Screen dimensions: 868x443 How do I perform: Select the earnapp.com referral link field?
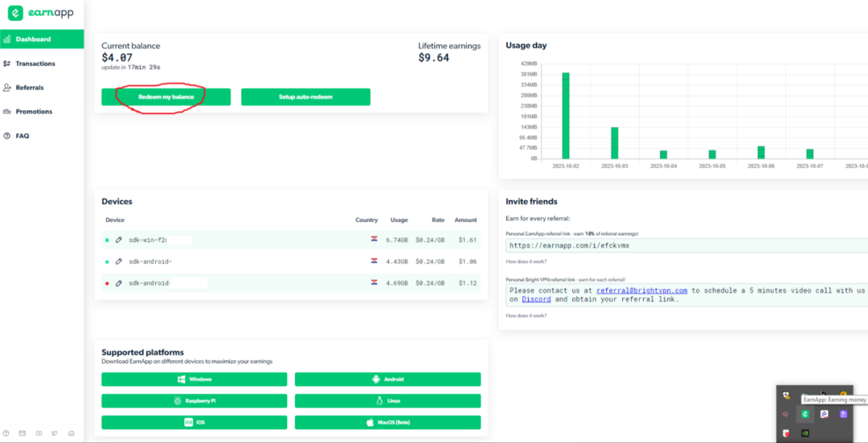click(x=683, y=245)
